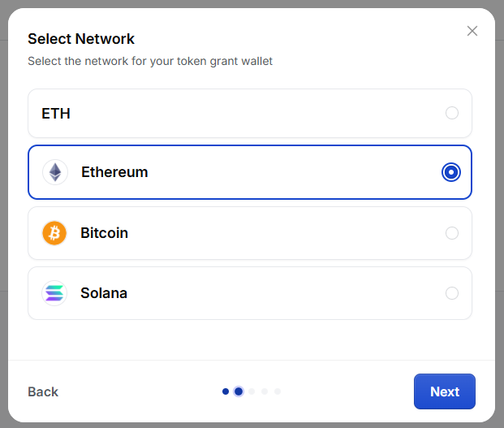Close the Select Network dialog
The height and width of the screenshot is (428, 504).
coord(472,31)
